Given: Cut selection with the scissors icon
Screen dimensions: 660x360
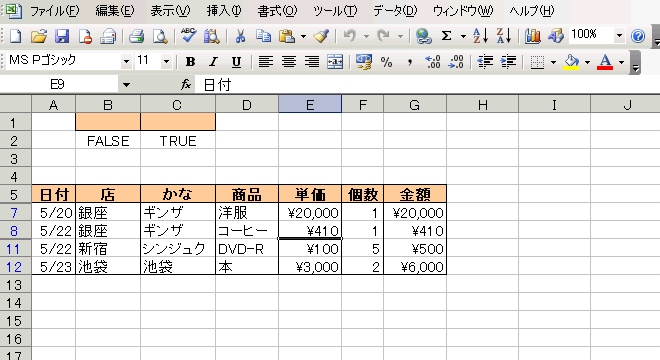Looking at the screenshot, I should [240, 36].
